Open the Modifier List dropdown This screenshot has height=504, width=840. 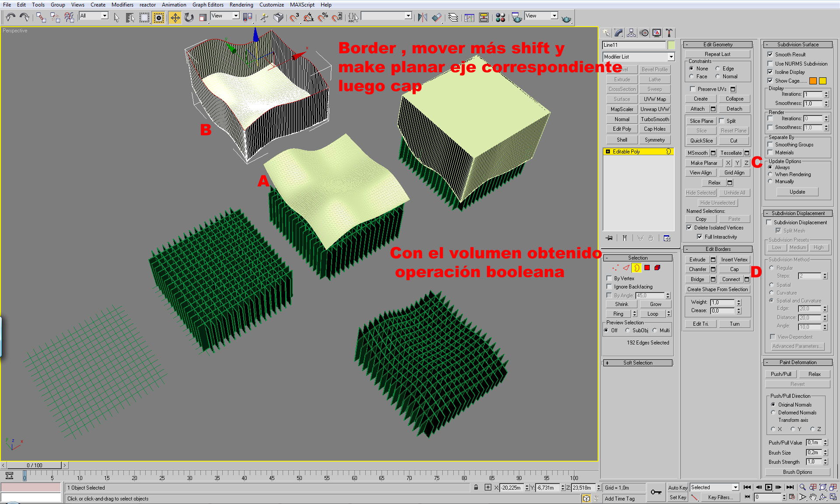coord(671,57)
